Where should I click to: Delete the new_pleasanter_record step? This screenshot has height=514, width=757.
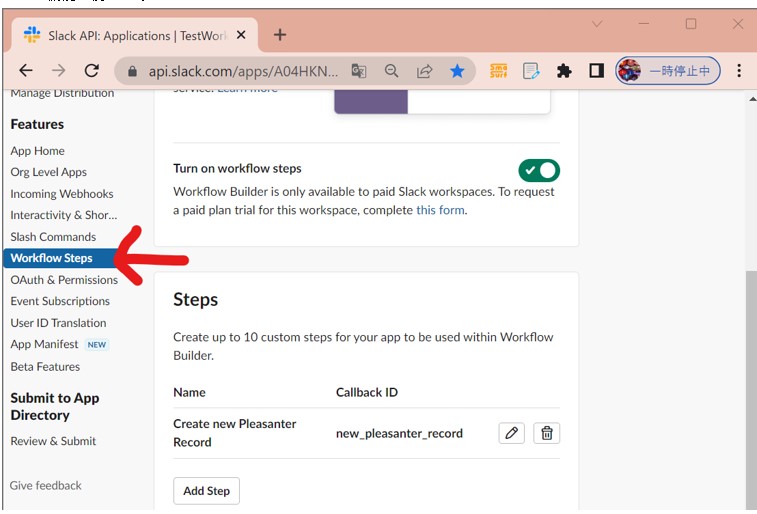pyautogui.click(x=547, y=433)
